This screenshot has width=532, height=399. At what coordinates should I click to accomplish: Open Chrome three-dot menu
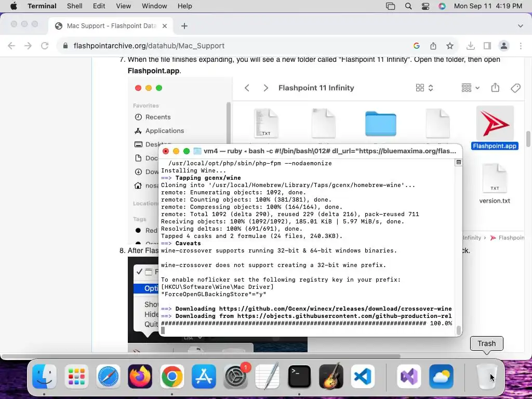click(x=521, y=46)
